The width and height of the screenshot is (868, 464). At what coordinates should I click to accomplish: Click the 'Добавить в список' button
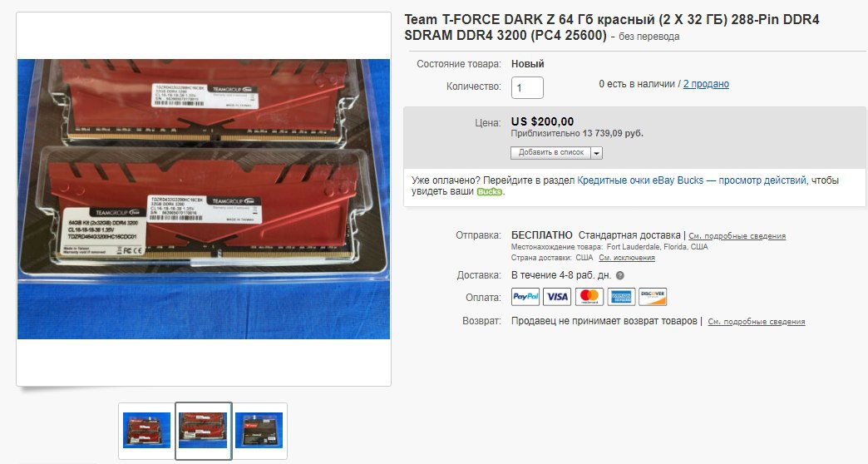(550, 153)
